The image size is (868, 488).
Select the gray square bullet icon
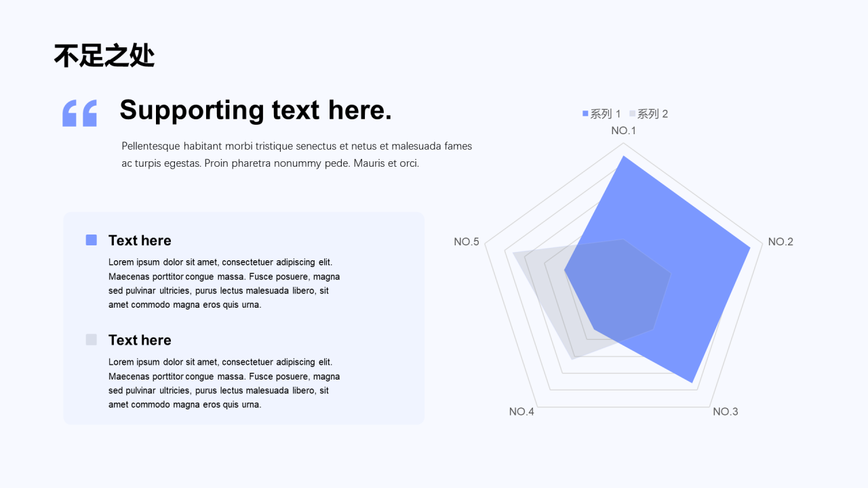click(92, 340)
